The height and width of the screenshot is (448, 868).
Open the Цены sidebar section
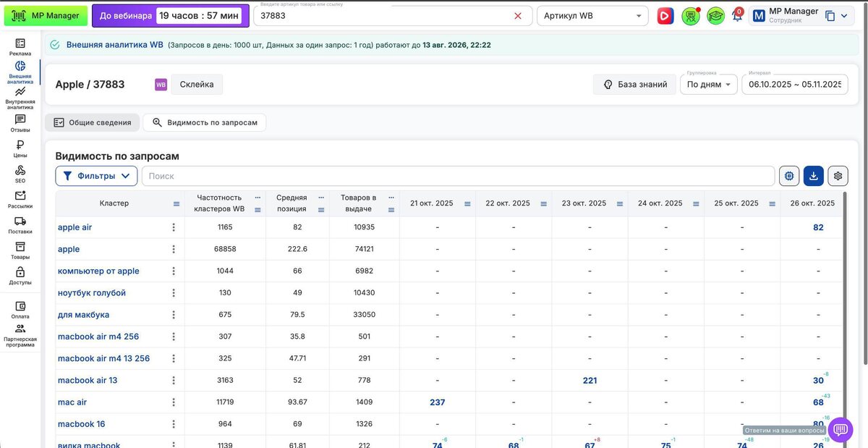20,149
